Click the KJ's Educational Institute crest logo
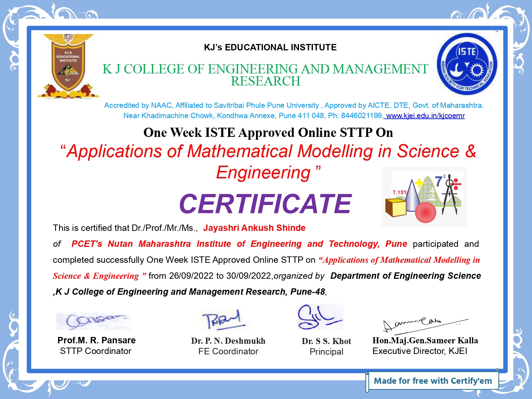Image resolution: width=532 pixels, height=399 pixels. (68, 66)
